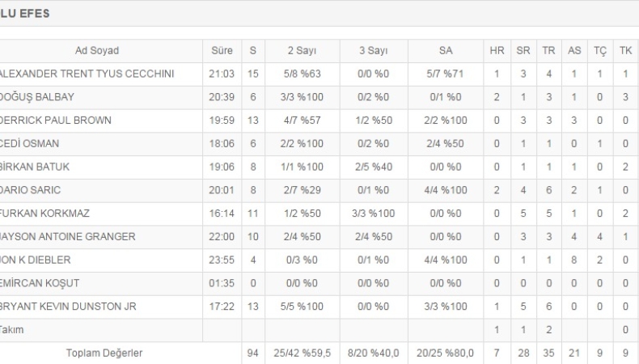
Task: Click the total points value 94
Action: pyautogui.click(x=253, y=353)
